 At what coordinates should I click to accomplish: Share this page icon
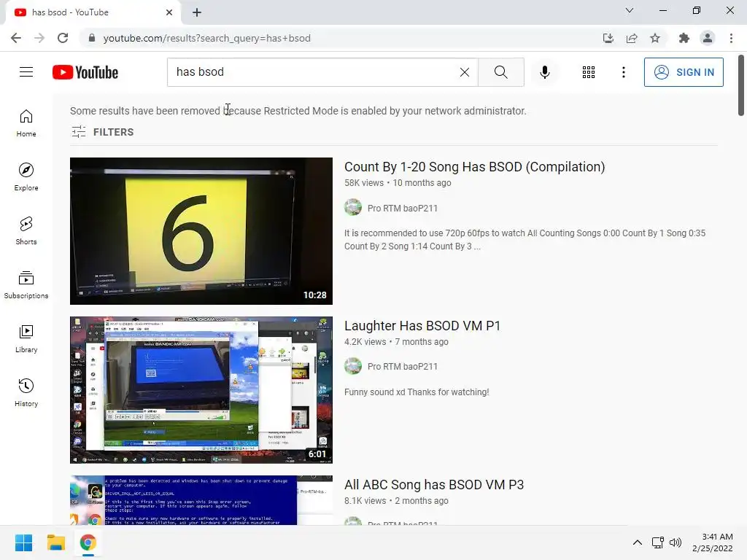tap(632, 38)
